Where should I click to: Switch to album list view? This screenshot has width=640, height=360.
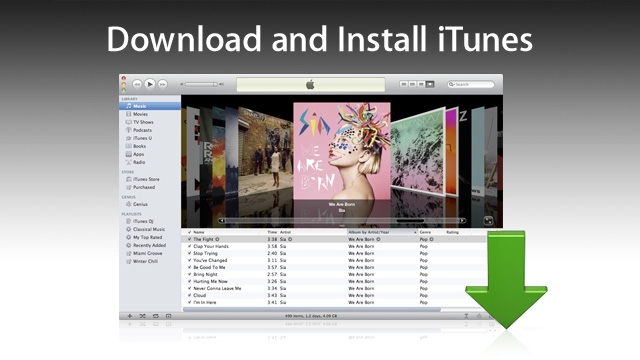point(412,84)
